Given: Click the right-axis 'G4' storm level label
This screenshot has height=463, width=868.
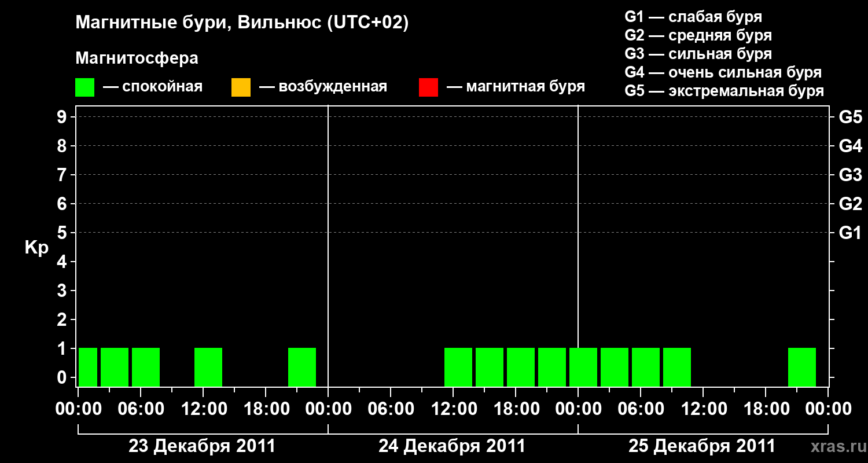Looking at the screenshot, I should (851, 146).
